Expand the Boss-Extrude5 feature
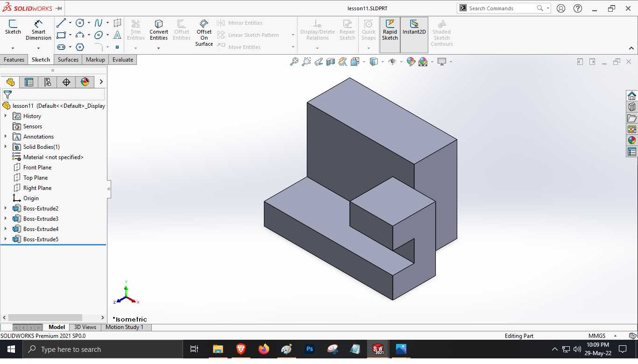 6,239
